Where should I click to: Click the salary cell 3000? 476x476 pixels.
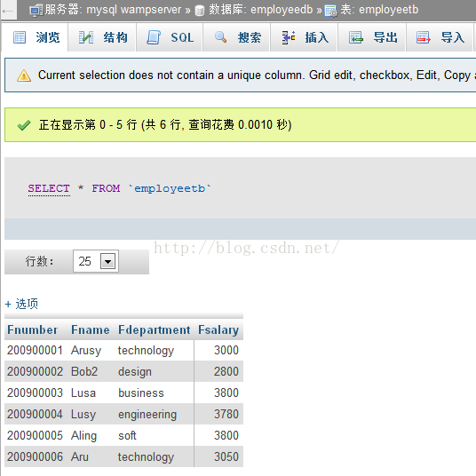[226, 350]
